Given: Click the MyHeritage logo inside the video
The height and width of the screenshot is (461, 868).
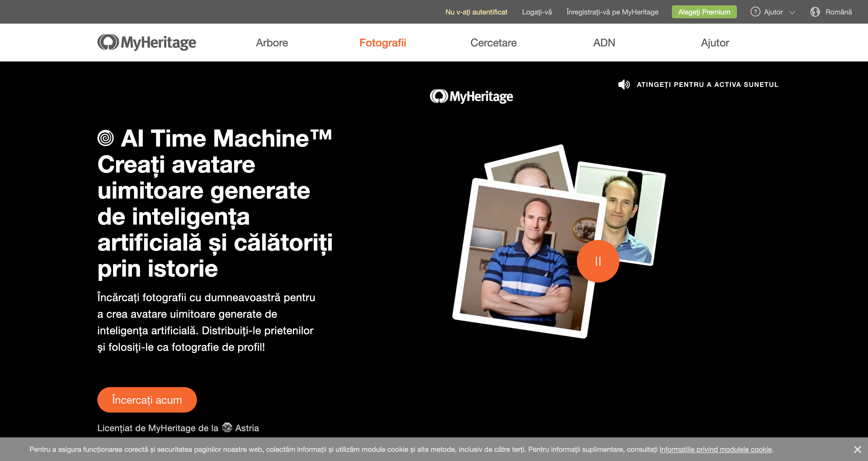Looking at the screenshot, I should pos(471,96).
